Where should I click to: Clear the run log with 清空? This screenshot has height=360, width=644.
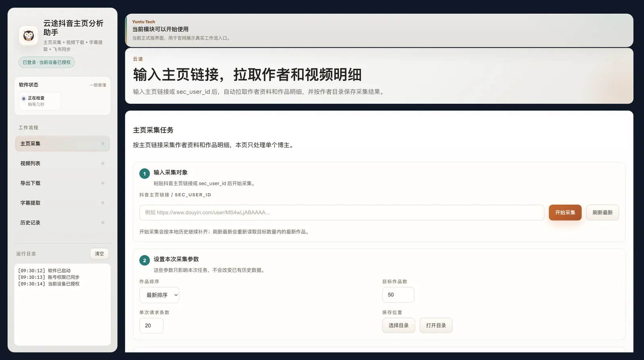(99, 254)
